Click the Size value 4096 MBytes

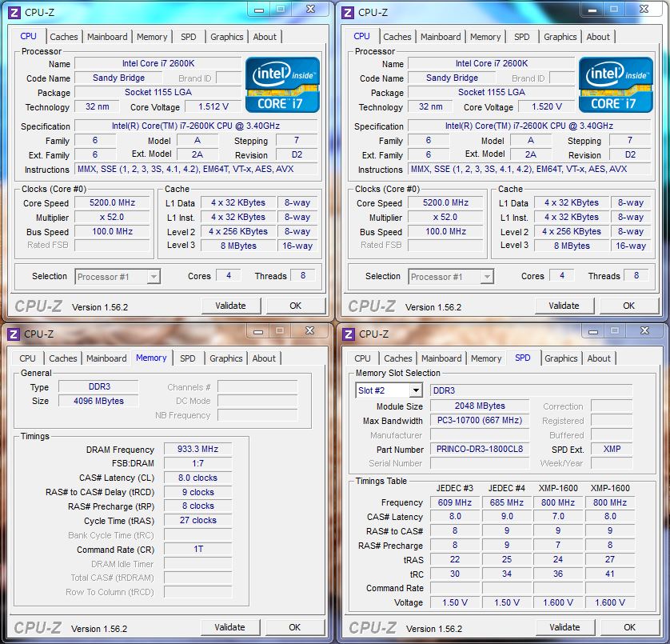pos(98,401)
